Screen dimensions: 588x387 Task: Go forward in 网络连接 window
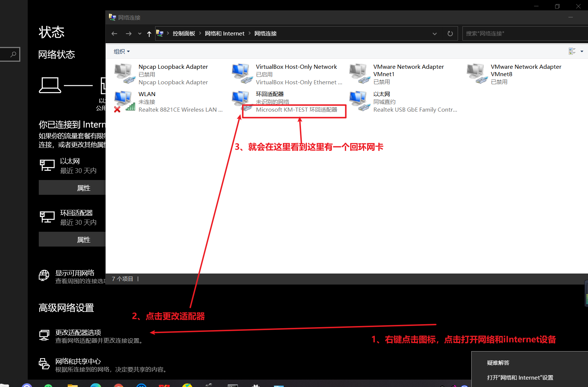(129, 34)
